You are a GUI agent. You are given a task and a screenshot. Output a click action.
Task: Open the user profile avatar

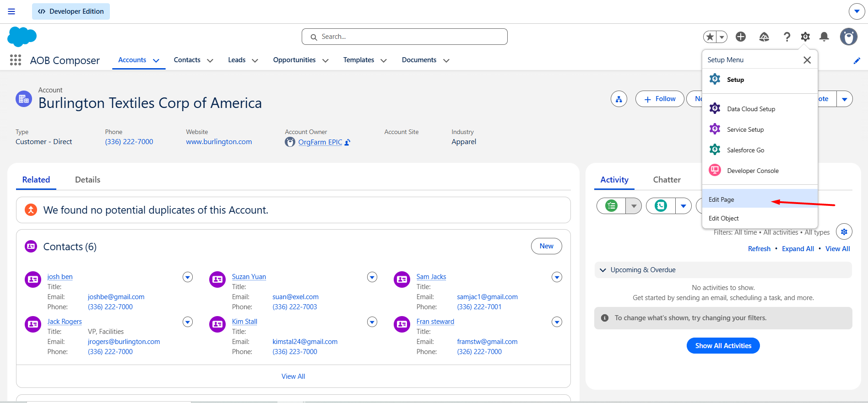tap(849, 37)
